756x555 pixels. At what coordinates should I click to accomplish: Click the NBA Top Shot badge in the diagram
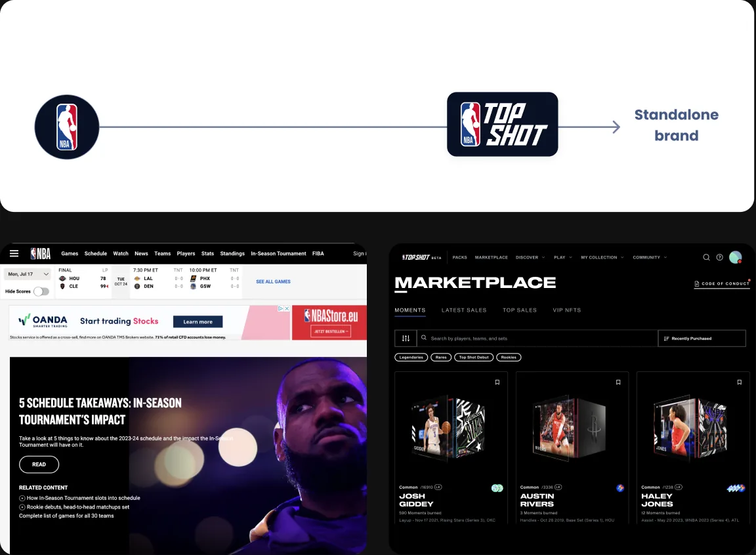(503, 124)
